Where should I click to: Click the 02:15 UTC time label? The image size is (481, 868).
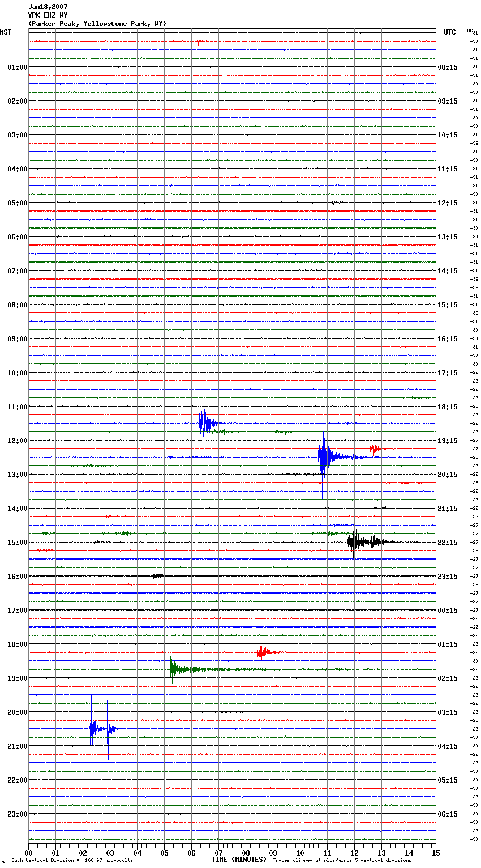(448, 678)
